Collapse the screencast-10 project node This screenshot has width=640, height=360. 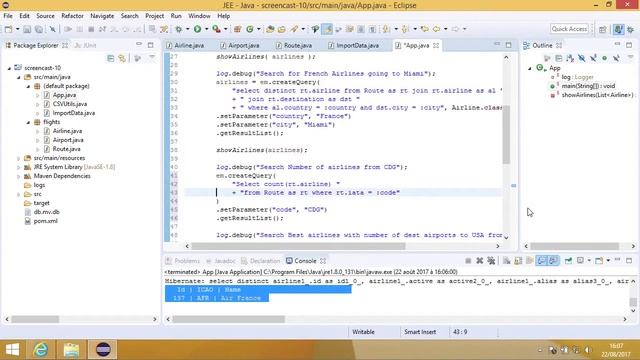[9, 68]
